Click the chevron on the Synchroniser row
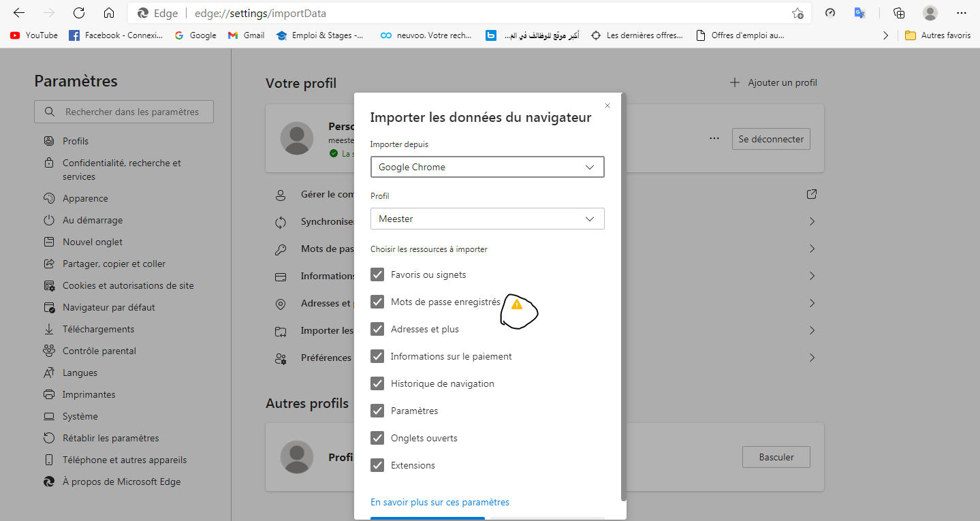Viewport: 980px width, 521px height. point(812,221)
